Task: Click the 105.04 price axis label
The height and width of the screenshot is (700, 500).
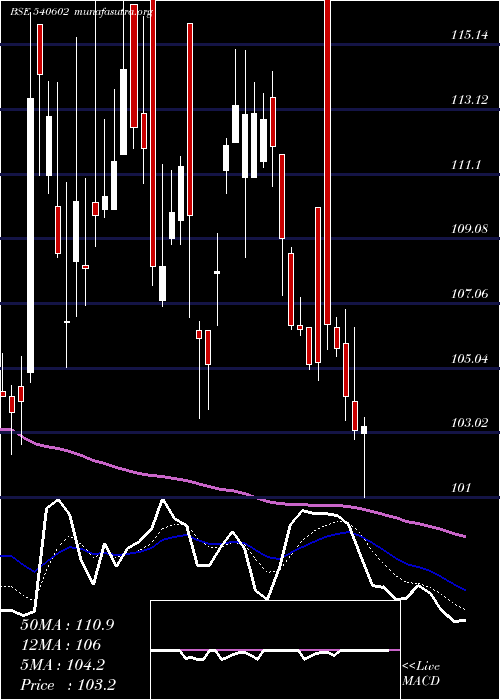Action: click(x=469, y=358)
